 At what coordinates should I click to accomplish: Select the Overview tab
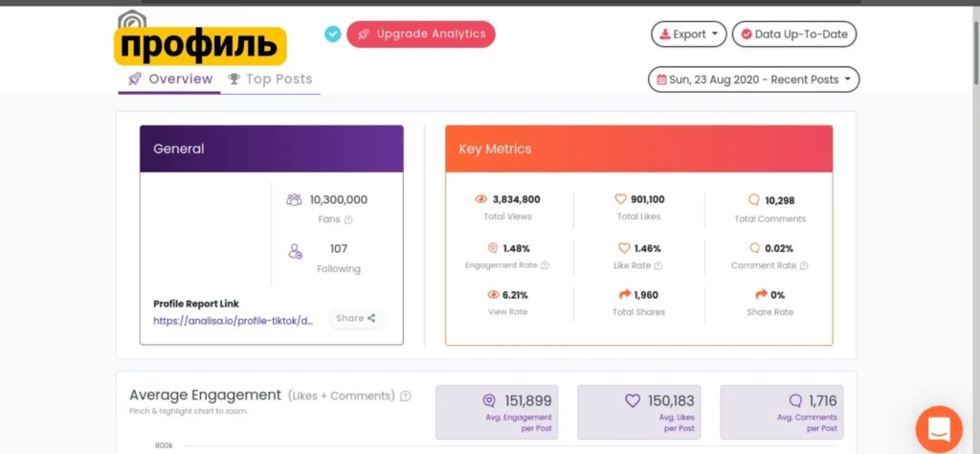point(169,79)
